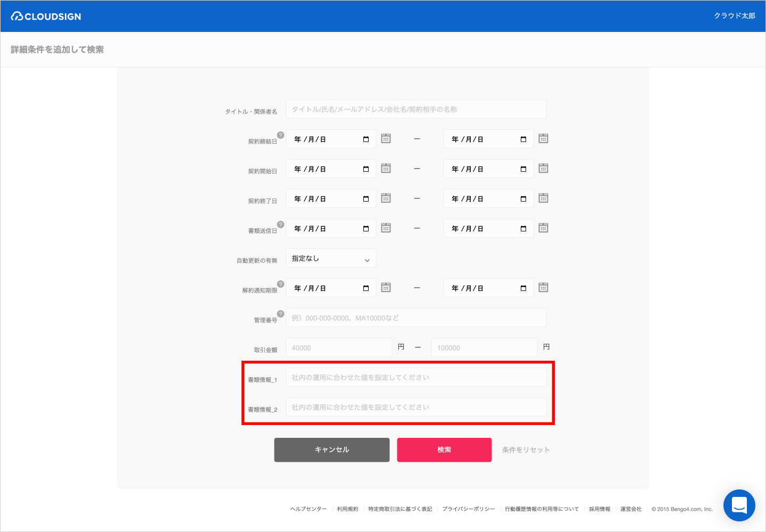The image size is (766, 532).
Task: Open native date picker in 契約終了日 start field
Action: [x=366, y=199]
